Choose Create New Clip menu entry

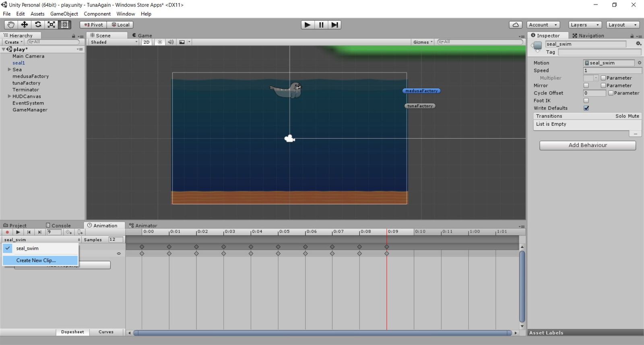tap(40, 260)
